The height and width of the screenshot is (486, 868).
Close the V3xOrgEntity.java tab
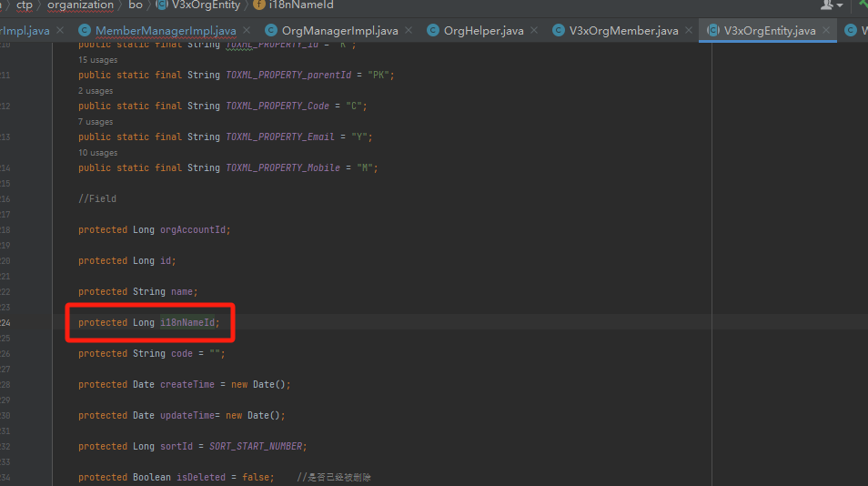[x=826, y=30]
